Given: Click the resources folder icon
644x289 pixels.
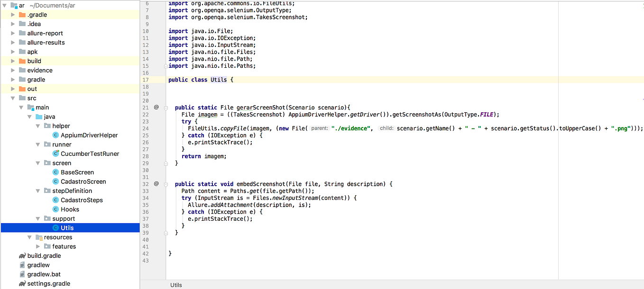Looking at the screenshot, I should click(x=39, y=237).
